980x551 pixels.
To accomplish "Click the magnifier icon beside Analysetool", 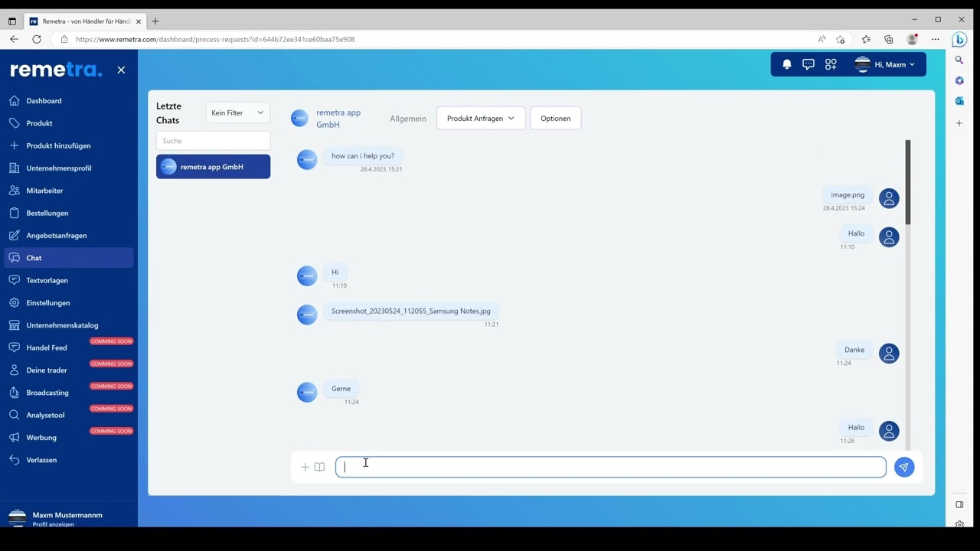I will (14, 415).
